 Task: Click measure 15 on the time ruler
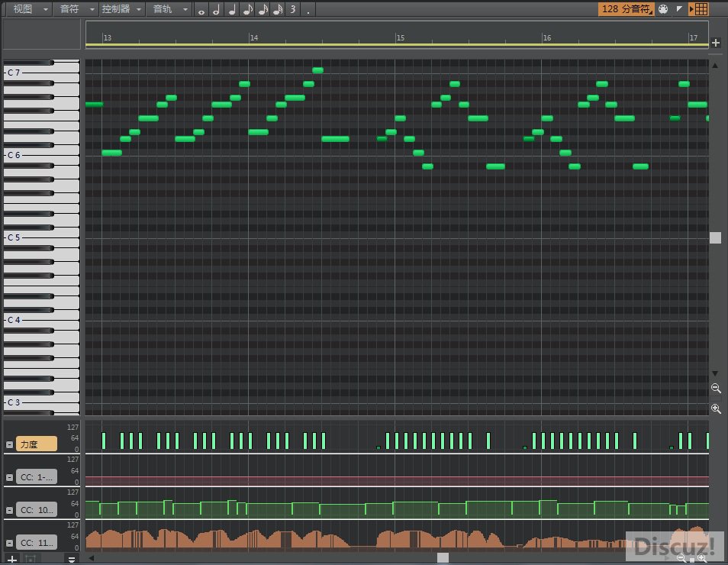[400, 37]
